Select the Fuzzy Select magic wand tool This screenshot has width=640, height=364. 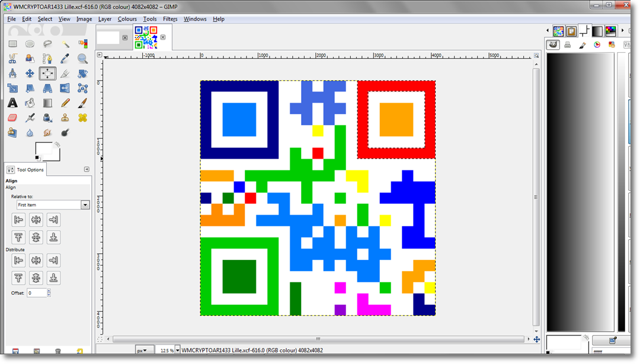[x=65, y=44]
